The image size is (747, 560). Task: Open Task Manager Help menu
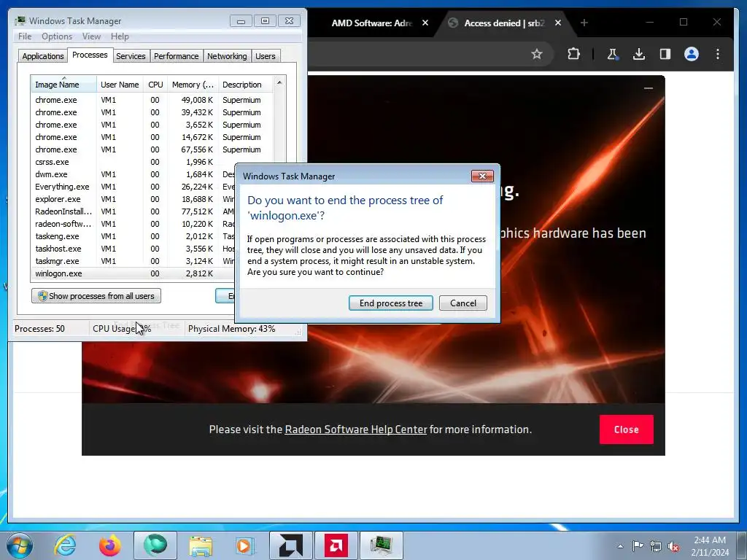[x=120, y=36]
